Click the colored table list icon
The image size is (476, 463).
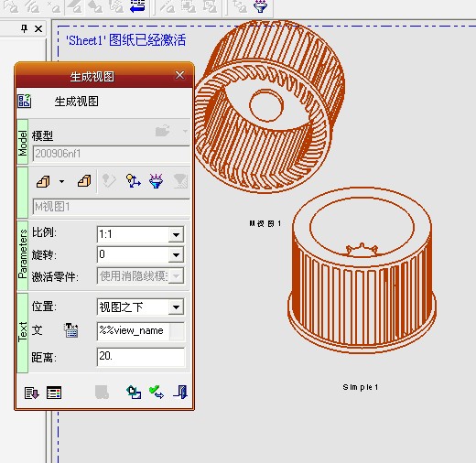point(54,393)
